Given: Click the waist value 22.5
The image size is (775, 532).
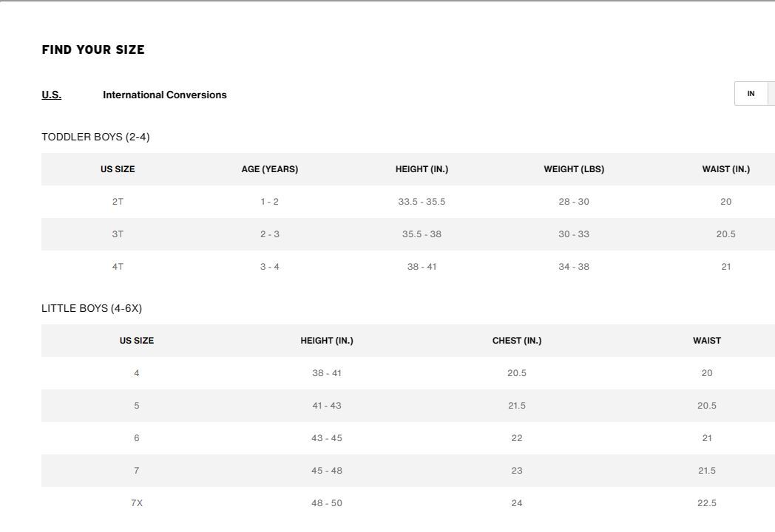Looking at the screenshot, I should [x=707, y=503].
